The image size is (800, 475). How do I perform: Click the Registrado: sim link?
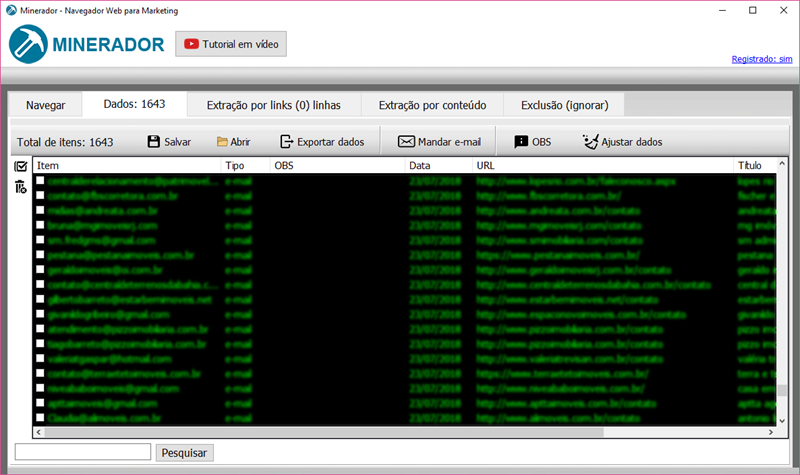pos(762,59)
